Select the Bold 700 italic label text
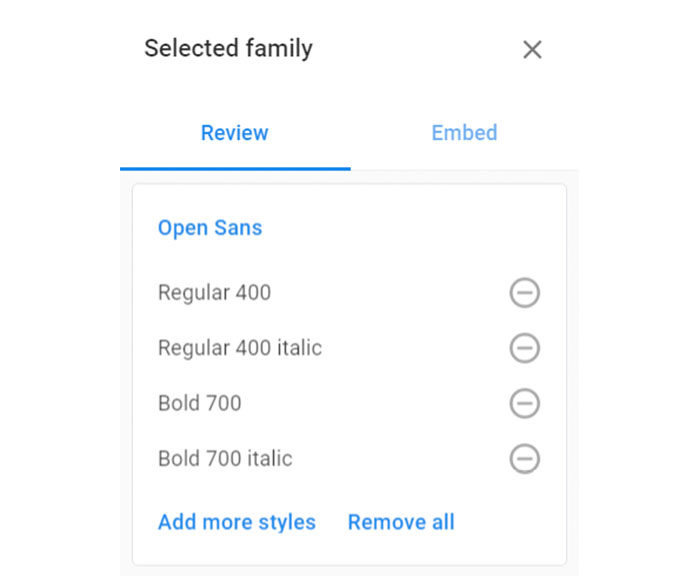The height and width of the screenshot is (576, 700). pyautogui.click(x=225, y=459)
